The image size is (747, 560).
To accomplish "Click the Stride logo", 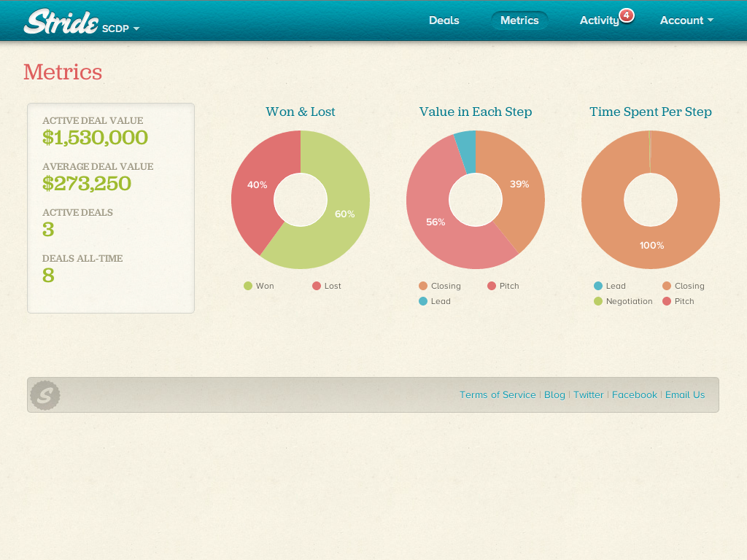I will (x=61, y=21).
